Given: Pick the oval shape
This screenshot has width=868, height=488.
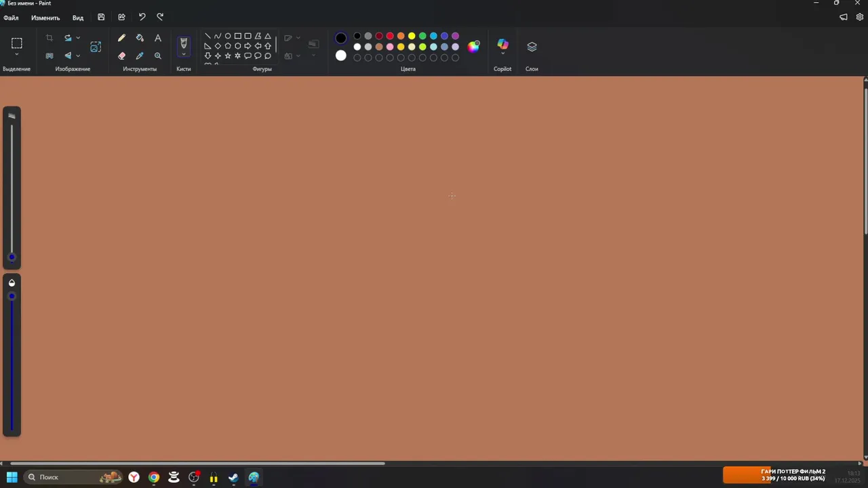Looking at the screenshot, I should (228, 36).
